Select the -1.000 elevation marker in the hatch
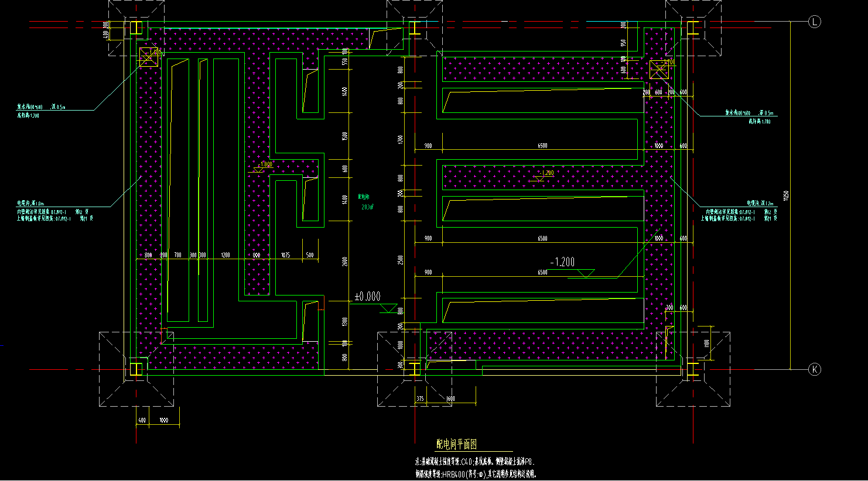Image resolution: width=868 pixels, height=481 pixels. (262, 167)
